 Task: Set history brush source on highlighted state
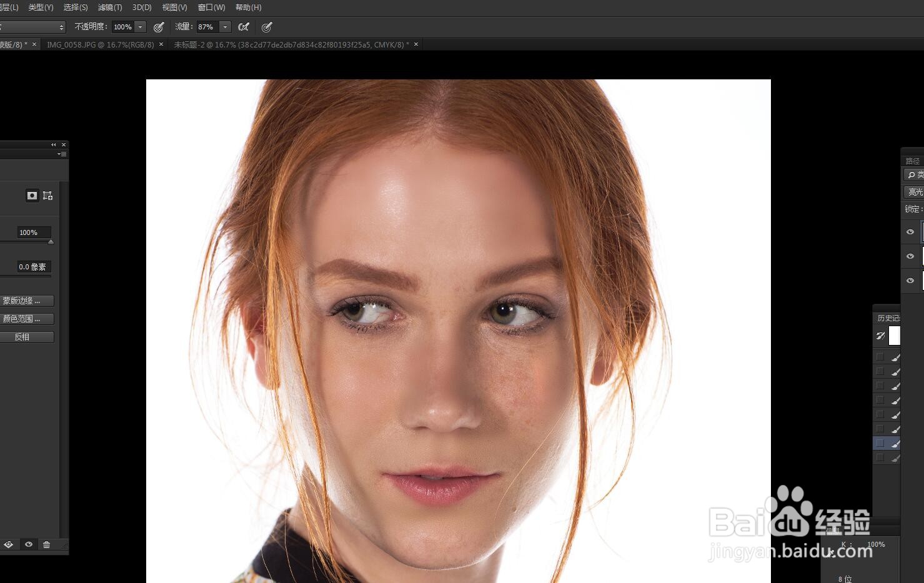[x=880, y=443]
